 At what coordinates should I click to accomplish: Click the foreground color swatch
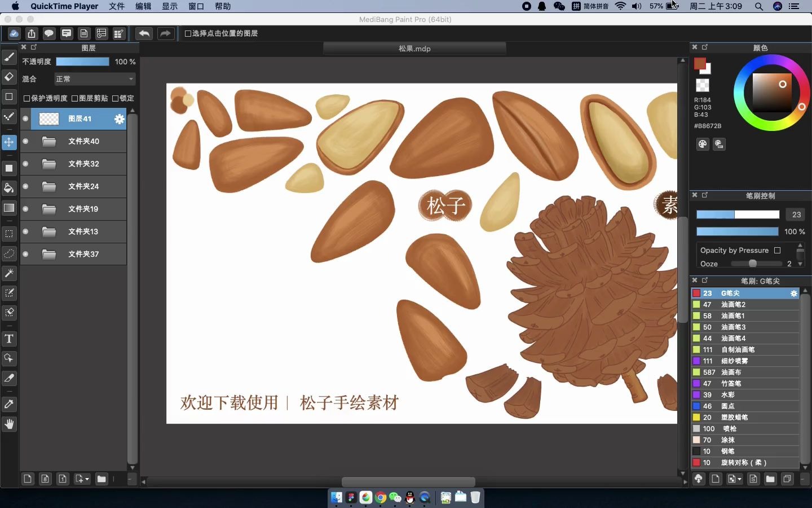click(700, 64)
